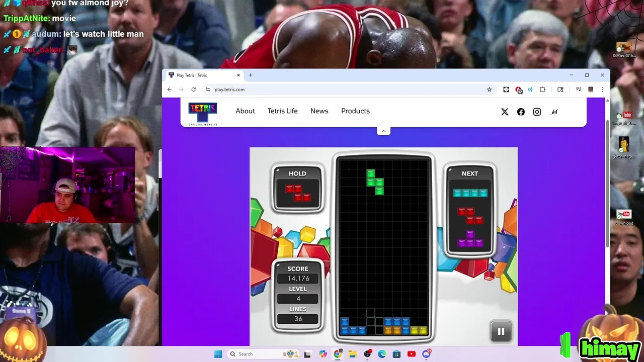Open File Explorer from the taskbar
This screenshot has width=644, height=362.
(x=352, y=354)
